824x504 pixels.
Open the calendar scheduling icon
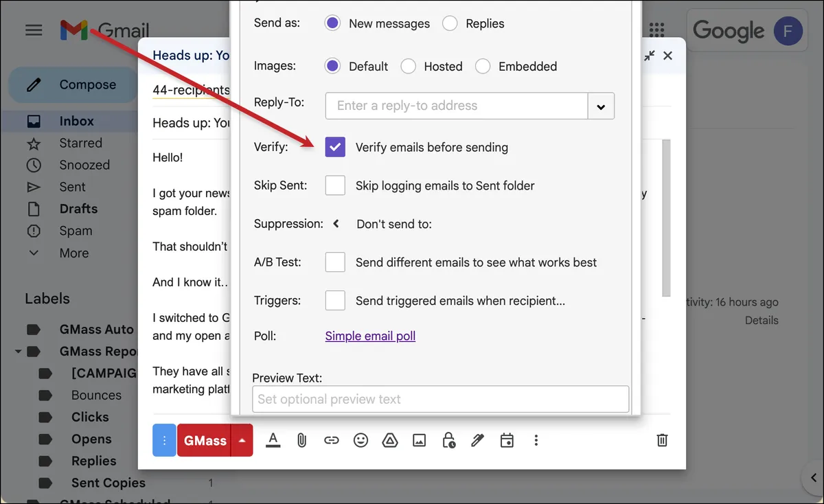pos(507,440)
